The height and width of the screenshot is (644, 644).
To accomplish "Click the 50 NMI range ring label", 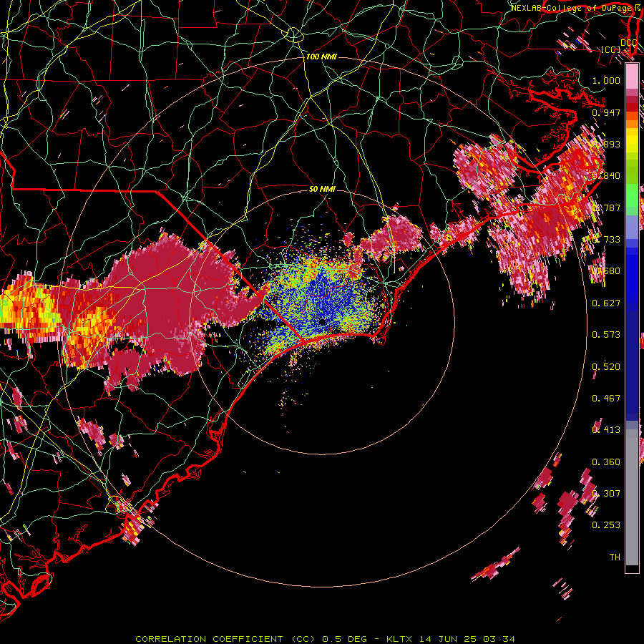I will tap(322, 189).
